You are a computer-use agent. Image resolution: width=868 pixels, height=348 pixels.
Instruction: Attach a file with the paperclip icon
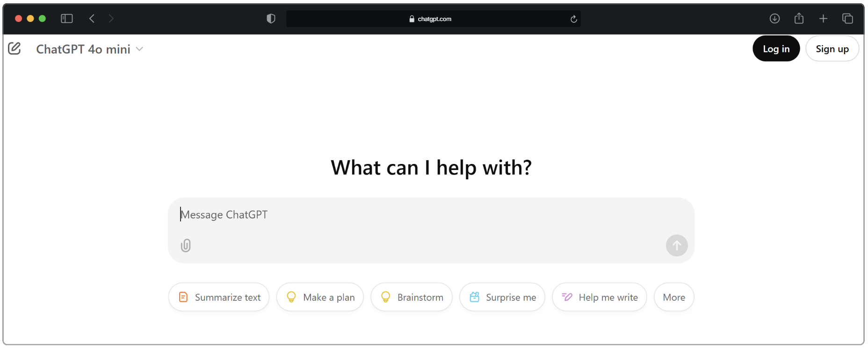186,245
